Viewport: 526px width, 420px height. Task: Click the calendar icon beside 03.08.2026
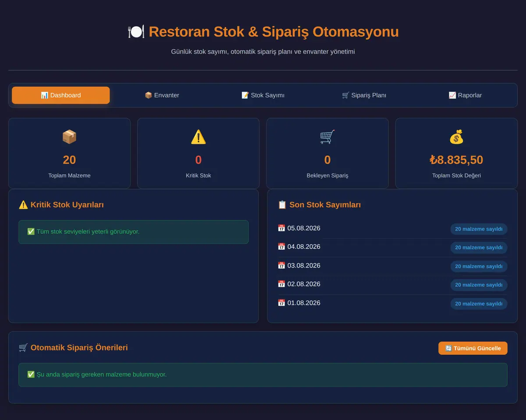coord(281,265)
